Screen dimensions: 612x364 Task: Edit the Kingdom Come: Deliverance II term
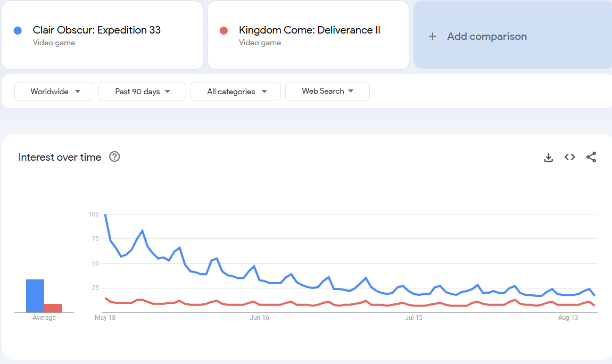point(309,30)
